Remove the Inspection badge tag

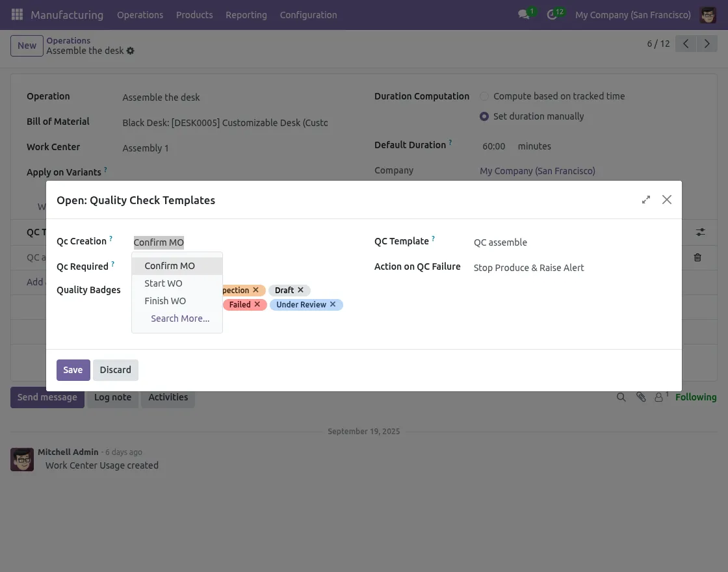click(255, 290)
